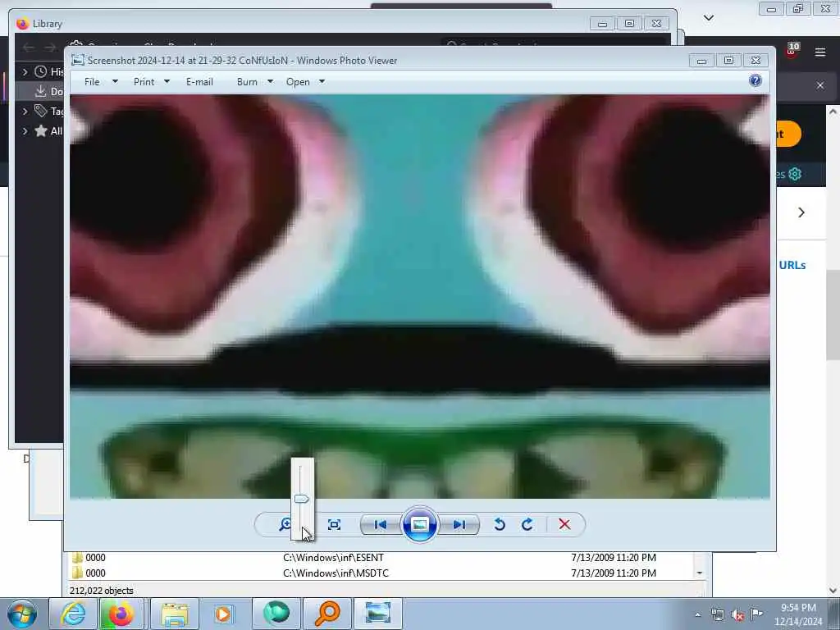The image size is (840, 630).
Task: Open Windows Explorer from taskbar
Action: coord(175,614)
